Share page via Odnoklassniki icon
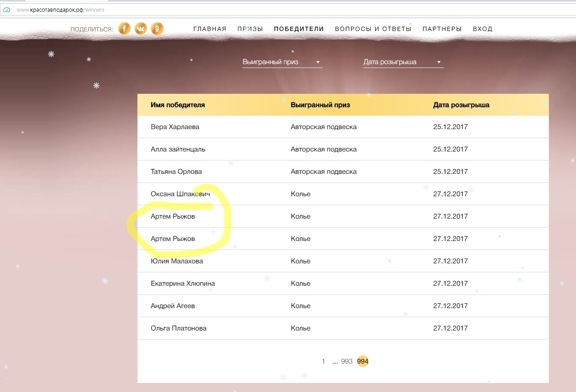 [157, 29]
